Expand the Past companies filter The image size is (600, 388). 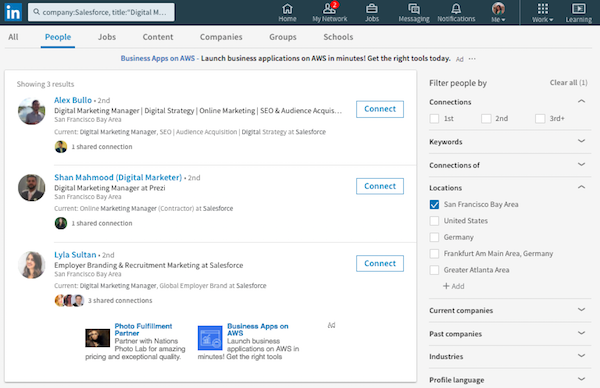[581, 333]
